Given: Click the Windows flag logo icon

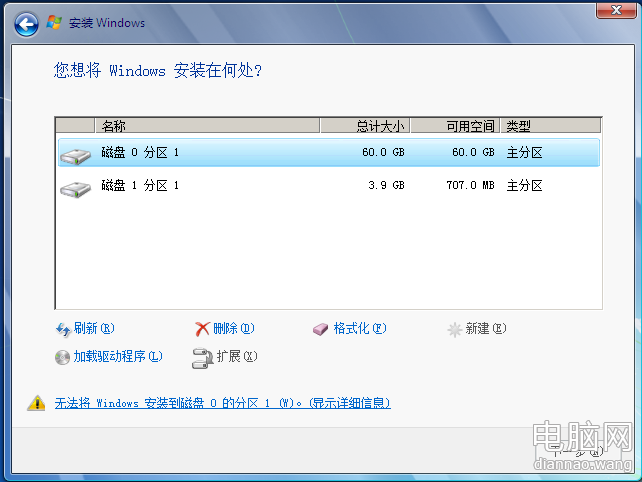Looking at the screenshot, I should (x=54, y=23).
